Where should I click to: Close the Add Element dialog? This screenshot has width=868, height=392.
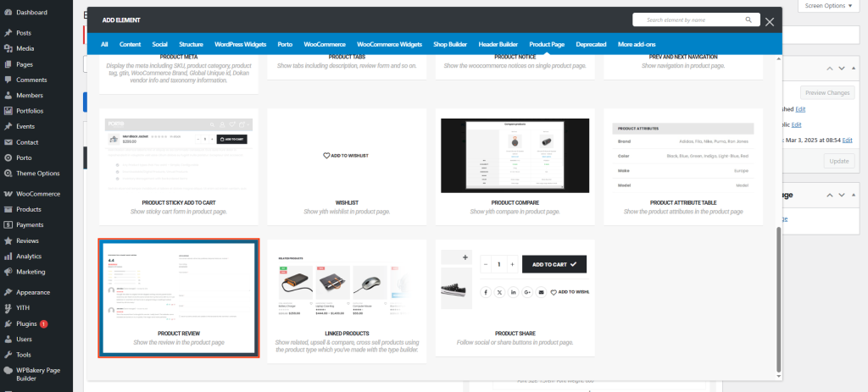(770, 21)
